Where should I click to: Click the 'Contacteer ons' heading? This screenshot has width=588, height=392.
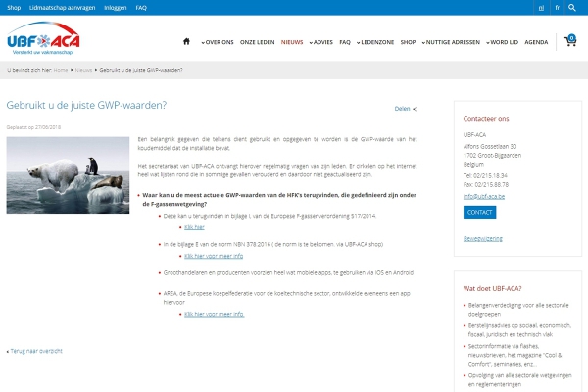click(x=486, y=119)
